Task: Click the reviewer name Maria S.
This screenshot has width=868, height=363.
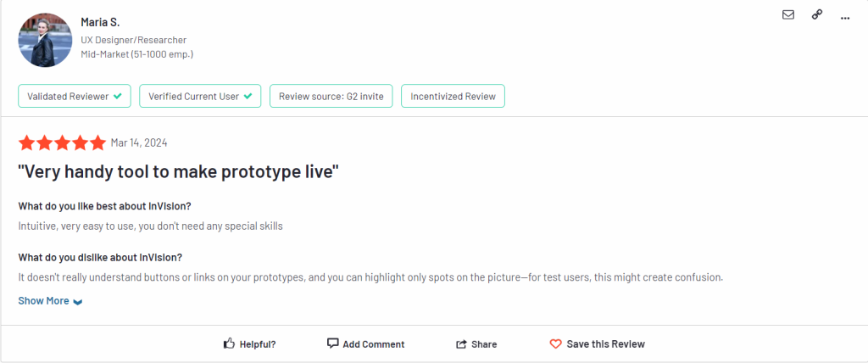Action: (x=100, y=23)
